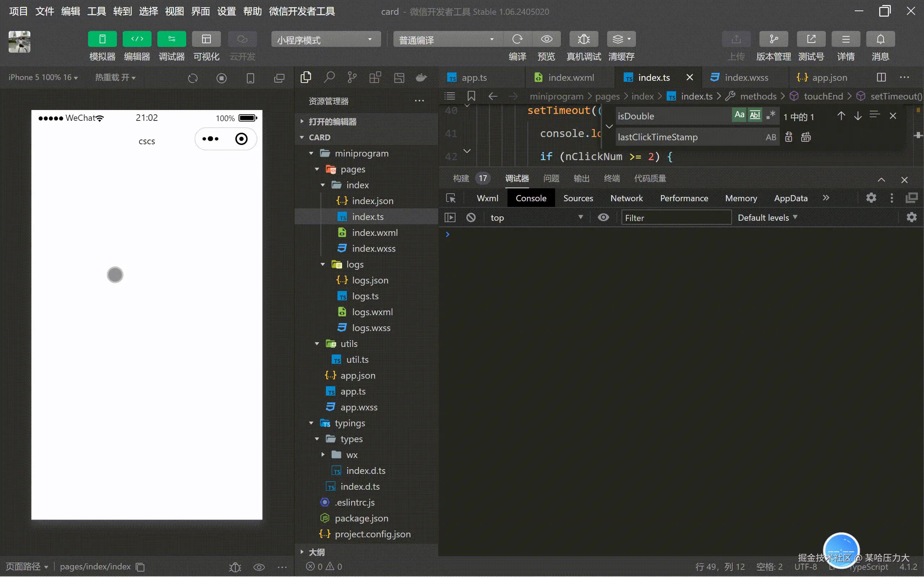
Task: Select app.json in file tree
Action: [x=358, y=375]
